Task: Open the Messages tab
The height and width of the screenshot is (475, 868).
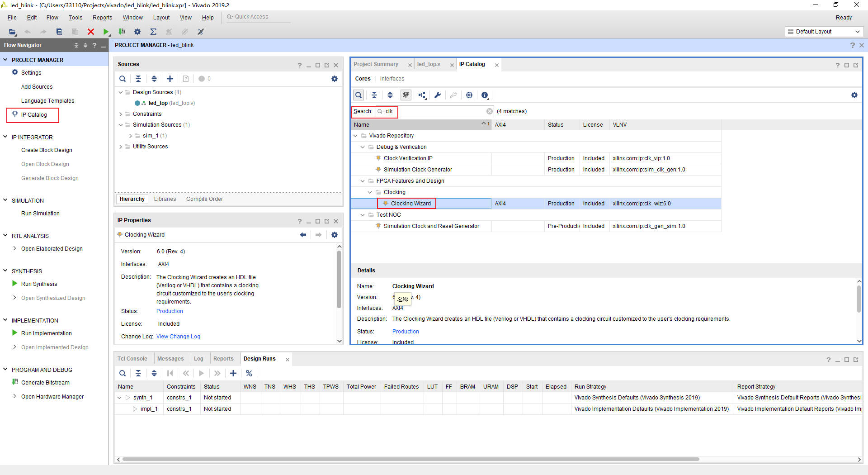Action: (x=170, y=359)
